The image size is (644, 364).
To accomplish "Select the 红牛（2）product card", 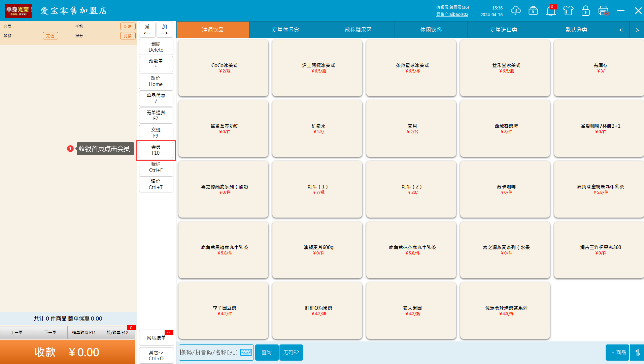I will tap(411, 189).
